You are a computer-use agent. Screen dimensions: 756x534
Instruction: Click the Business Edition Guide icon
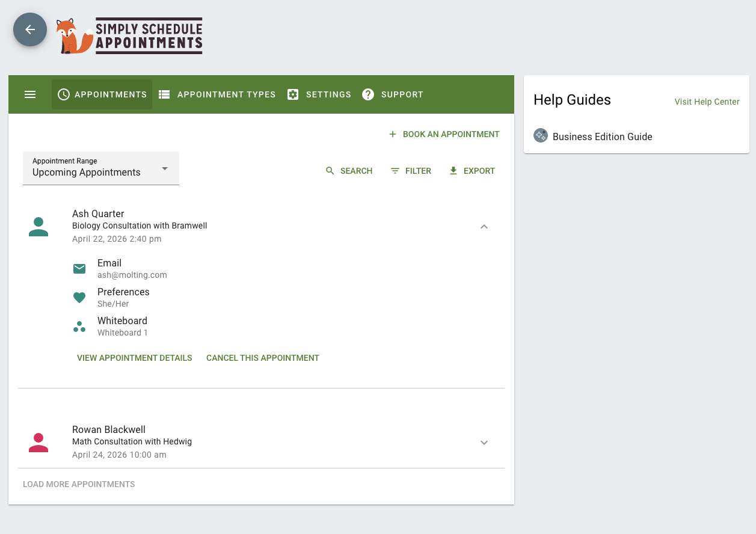[541, 136]
